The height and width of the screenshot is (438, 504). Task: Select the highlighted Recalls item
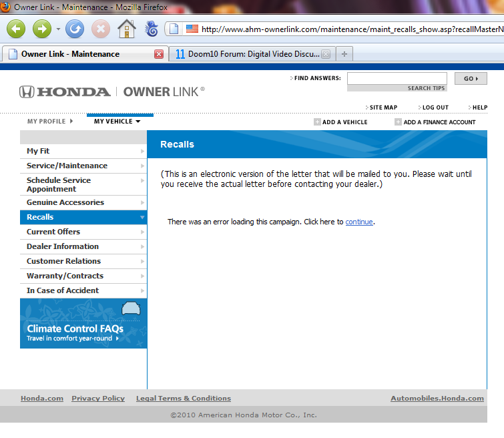tap(83, 217)
